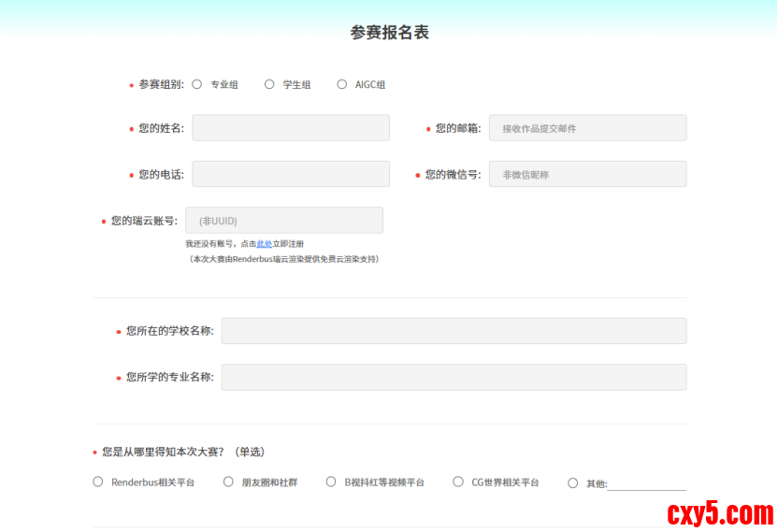Focus the 您所学的专业名称 major field
The height and width of the screenshot is (532, 778).
click(x=454, y=377)
